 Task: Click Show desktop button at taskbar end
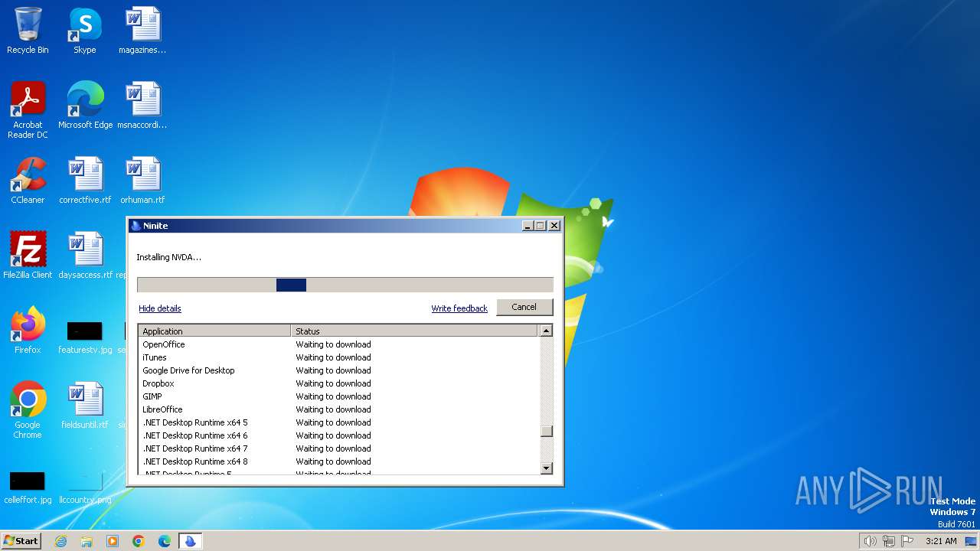(972, 541)
